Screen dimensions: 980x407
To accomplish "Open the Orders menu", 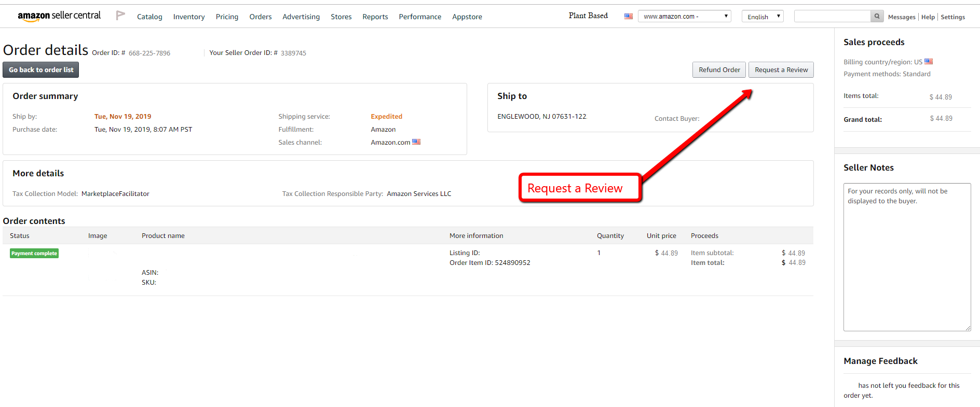I will [x=261, y=17].
